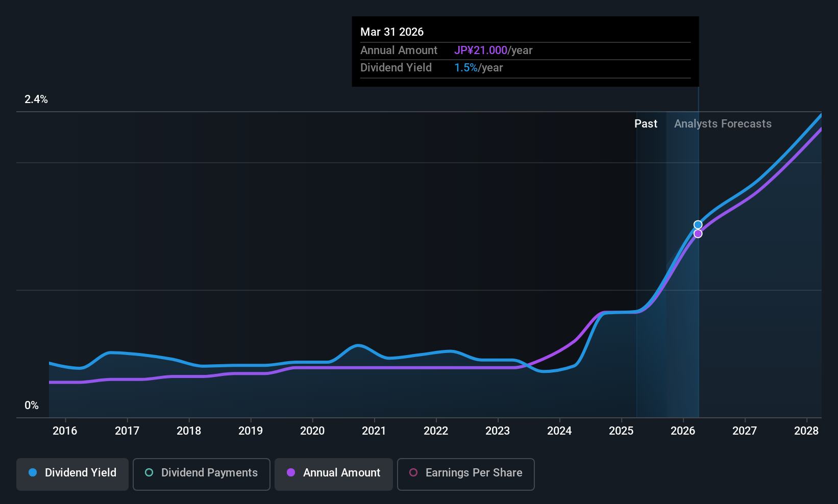
Task: Toggle the Dividend Payments series visibility
Action: pos(201,473)
